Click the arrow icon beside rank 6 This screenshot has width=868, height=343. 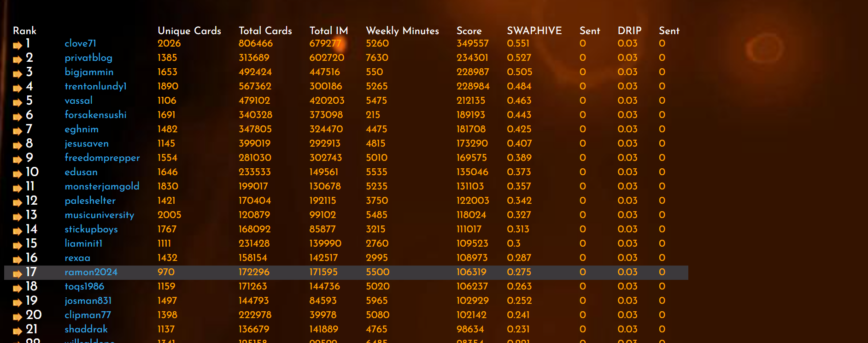click(x=18, y=117)
